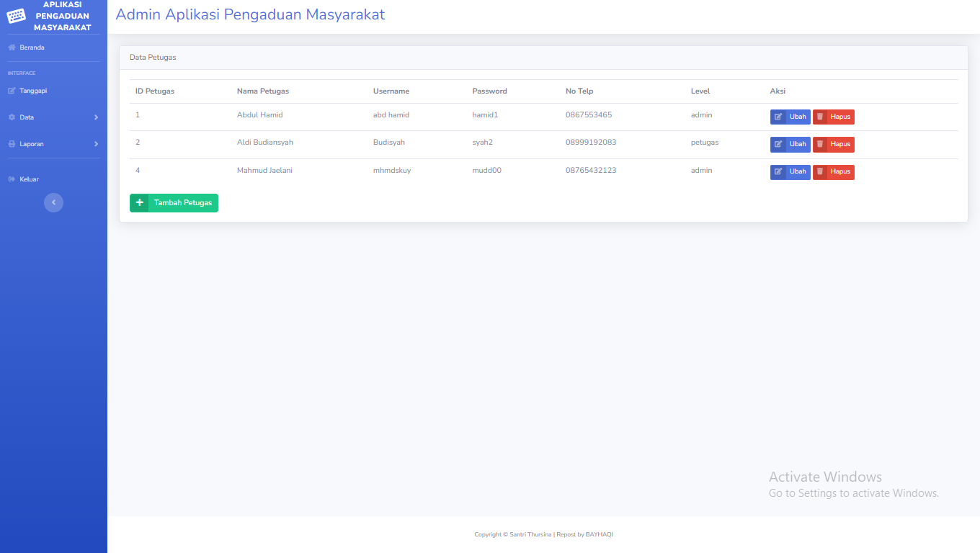Click Ubah for Aldi Budiansyah
This screenshot has height=553, width=980.
click(x=790, y=144)
